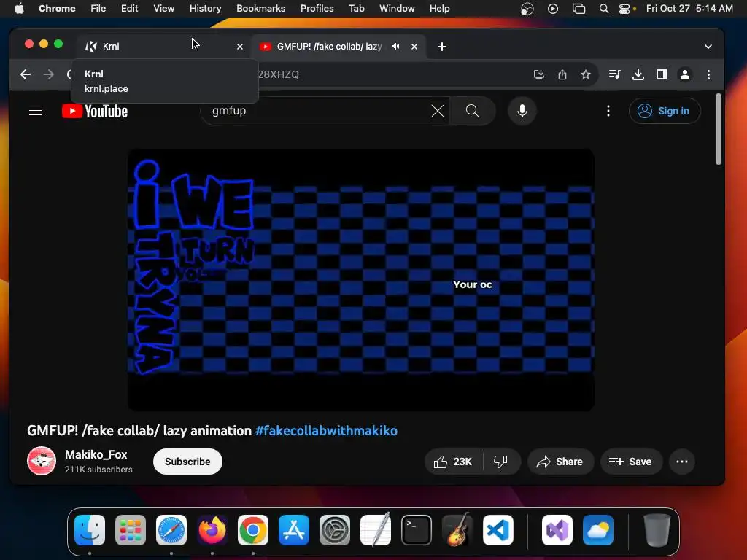This screenshot has height=560, width=747.
Task: Follow the #fakecollabwithmakiko hashtag link
Action: 326,431
